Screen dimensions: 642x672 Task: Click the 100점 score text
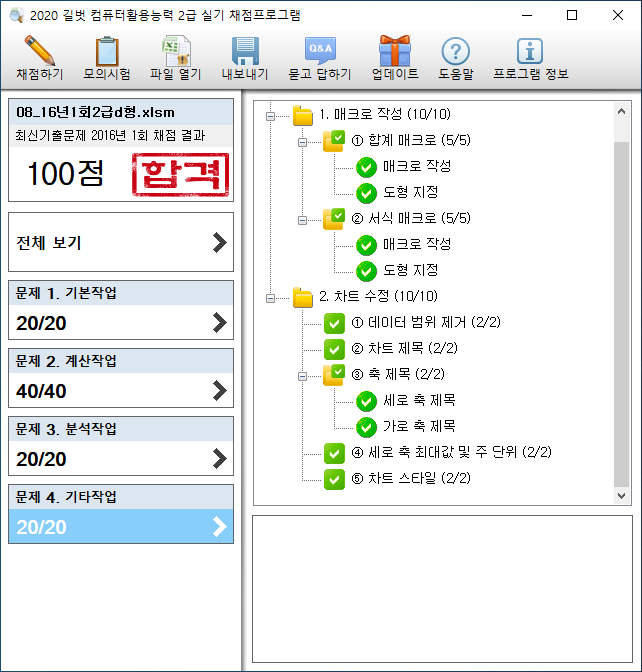65,174
